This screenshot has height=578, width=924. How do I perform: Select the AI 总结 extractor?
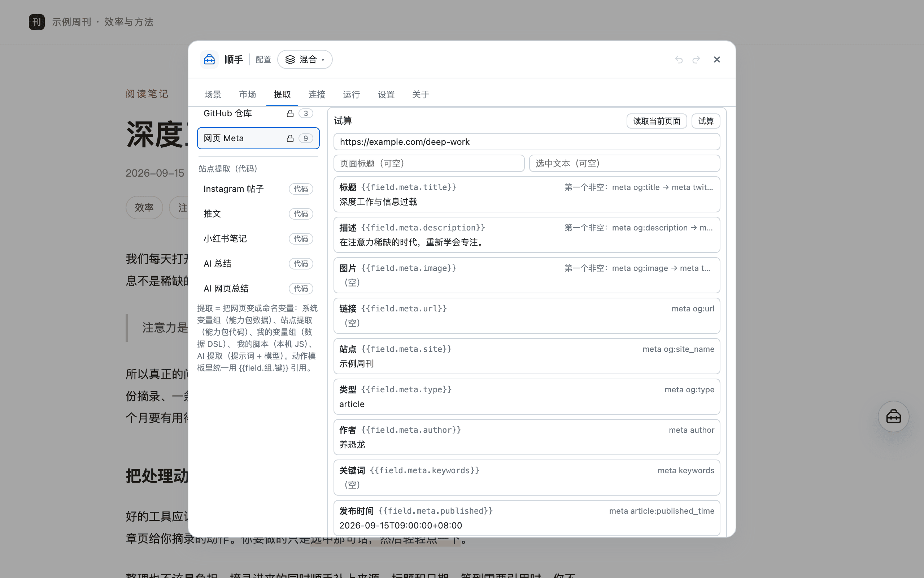(x=258, y=264)
